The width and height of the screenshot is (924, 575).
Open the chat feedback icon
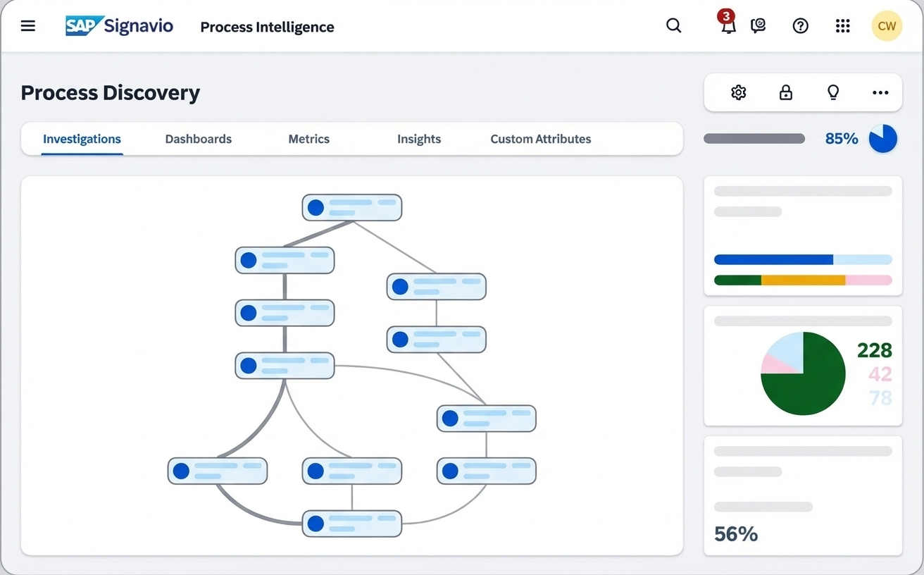point(758,26)
